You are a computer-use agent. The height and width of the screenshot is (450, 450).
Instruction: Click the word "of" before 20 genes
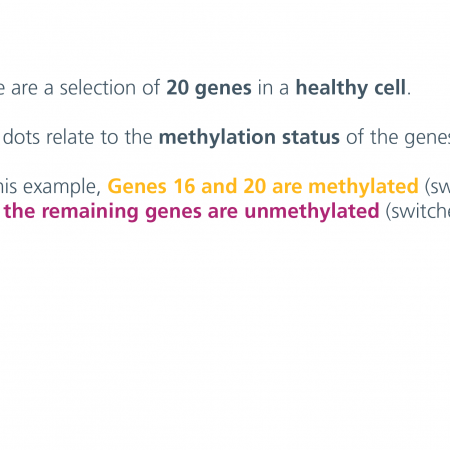coord(151,88)
